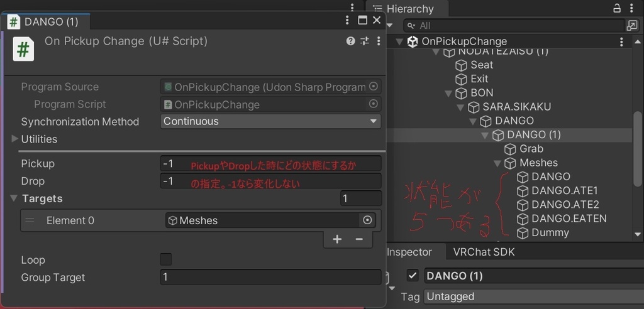Collapse the SARA.SIKAKU tree node

(x=460, y=107)
